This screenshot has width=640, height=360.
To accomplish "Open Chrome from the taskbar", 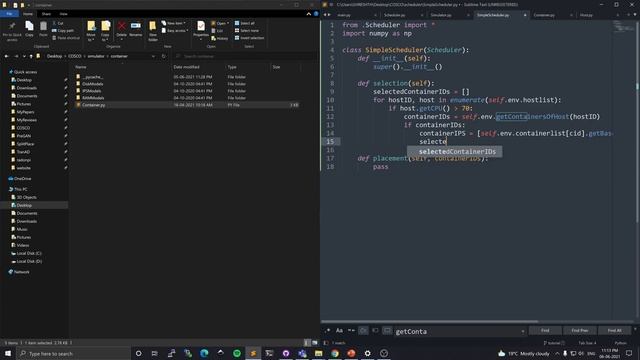I will click(335, 353).
